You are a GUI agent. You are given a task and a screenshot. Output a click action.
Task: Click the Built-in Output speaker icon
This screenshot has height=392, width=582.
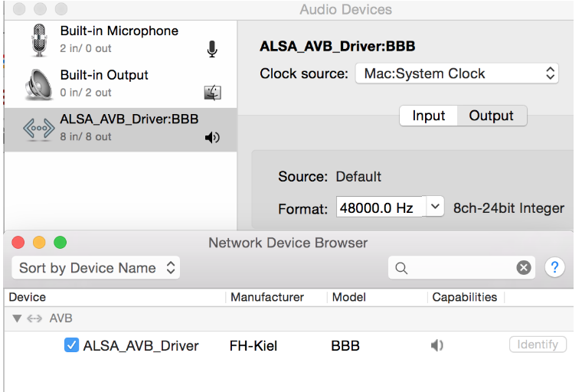click(38, 84)
